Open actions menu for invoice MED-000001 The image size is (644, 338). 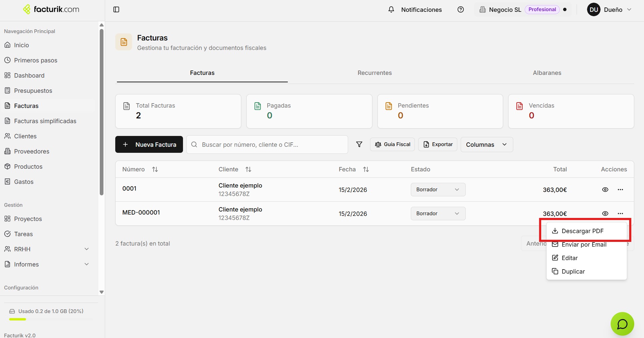click(620, 214)
